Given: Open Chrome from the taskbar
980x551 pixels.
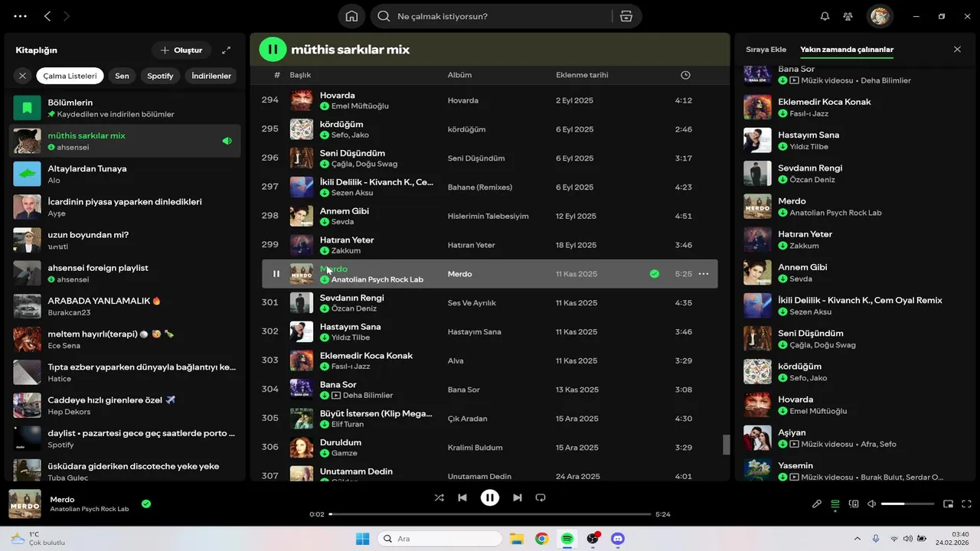Looking at the screenshot, I should click(541, 539).
